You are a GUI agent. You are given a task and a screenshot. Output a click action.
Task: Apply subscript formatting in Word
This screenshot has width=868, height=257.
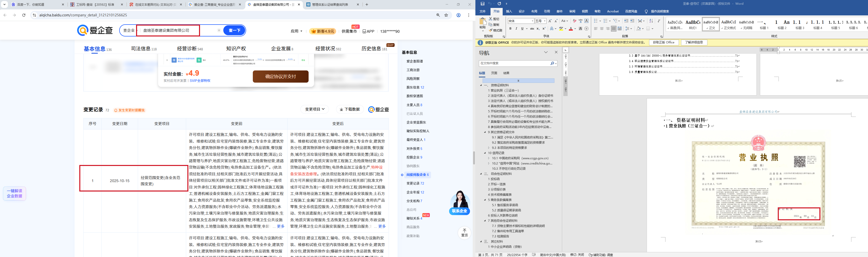click(538, 29)
